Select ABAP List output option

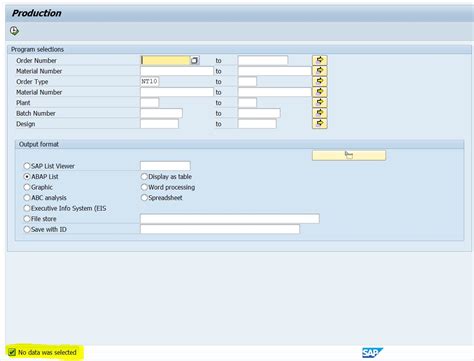[x=27, y=176]
